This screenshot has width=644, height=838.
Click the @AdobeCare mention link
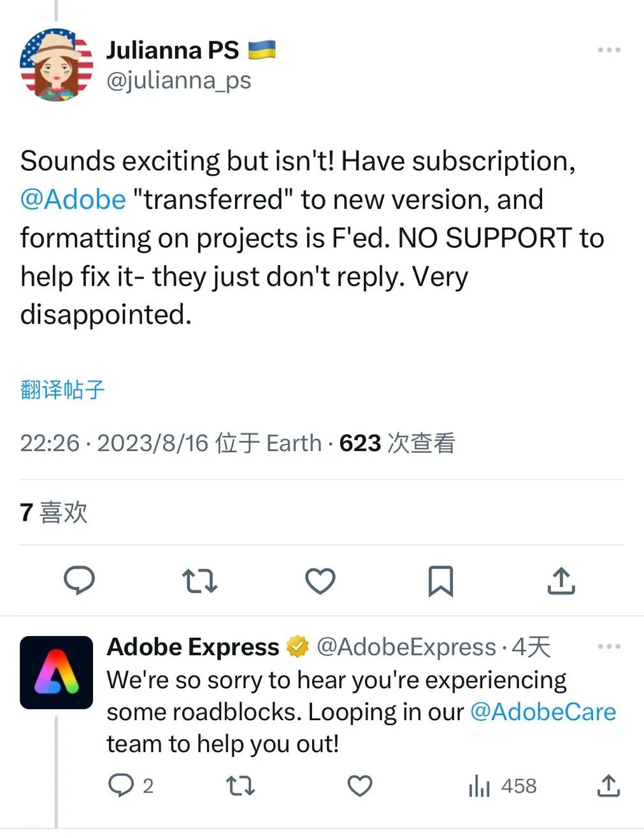tap(543, 712)
